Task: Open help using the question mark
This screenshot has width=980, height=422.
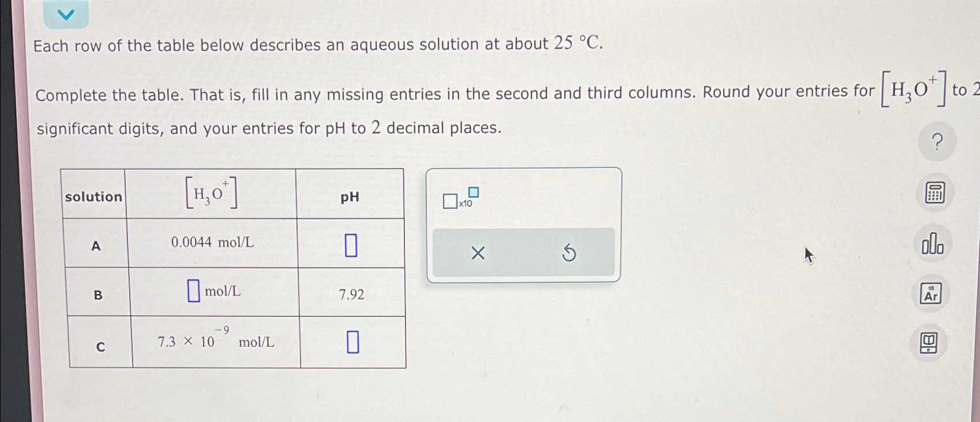Action: point(936,140)
